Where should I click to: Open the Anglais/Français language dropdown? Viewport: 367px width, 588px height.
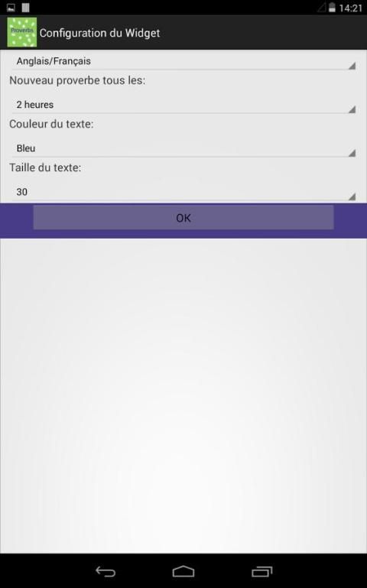[x=183, y=61]
